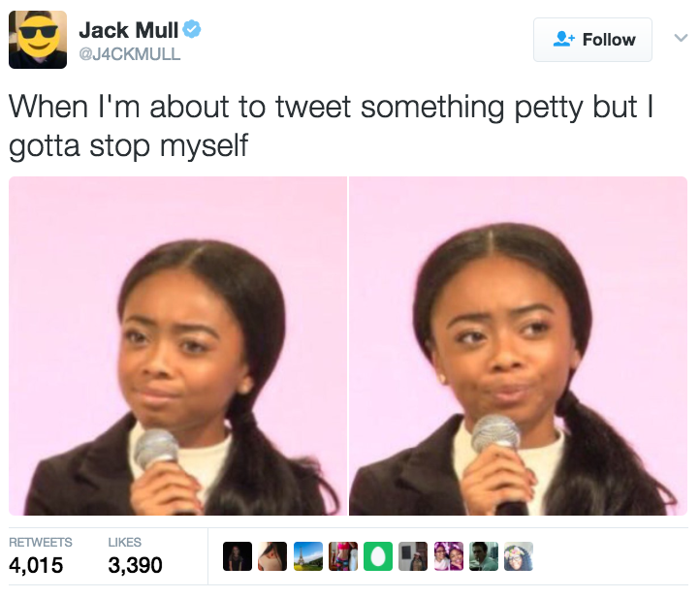Click the avatar left of the green egg
This screenshot has width=700, height=598.
tap(343, 556)
